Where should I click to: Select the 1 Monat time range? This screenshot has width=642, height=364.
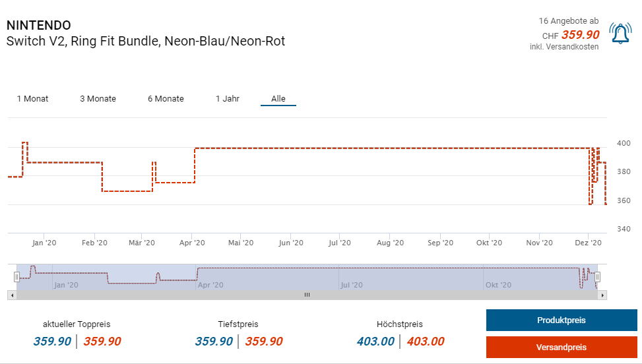pyautogui.click(x=32, y=99)
